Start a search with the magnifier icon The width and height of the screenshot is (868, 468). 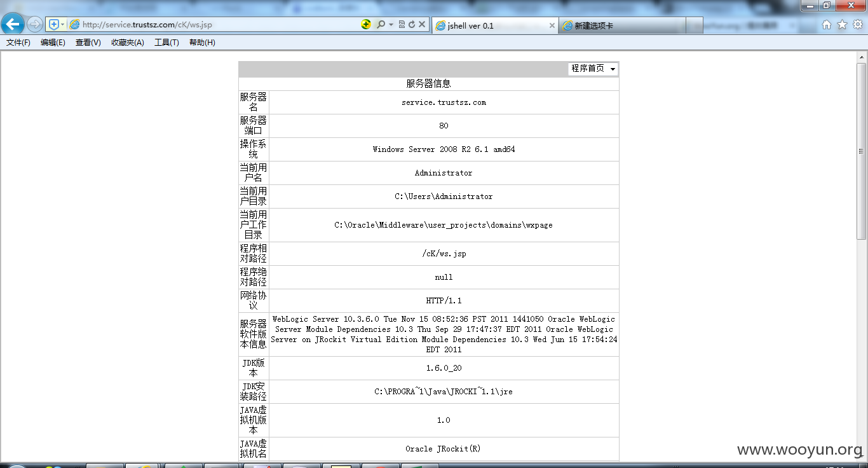[381, 25]
